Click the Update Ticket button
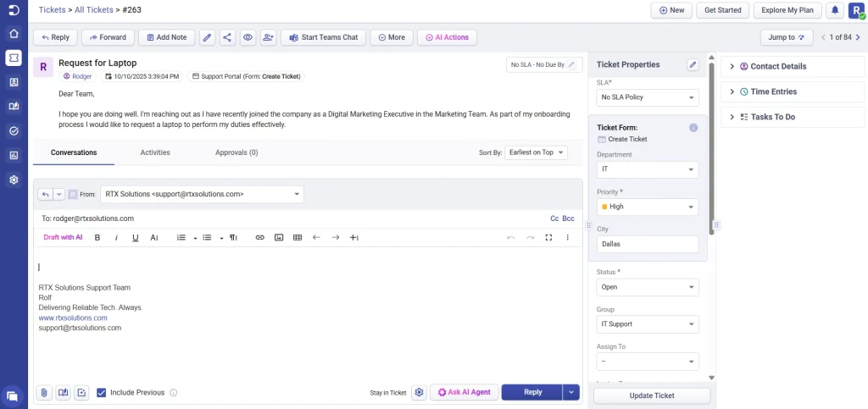The height and width of the screenshot is (409, 868). 652,395
